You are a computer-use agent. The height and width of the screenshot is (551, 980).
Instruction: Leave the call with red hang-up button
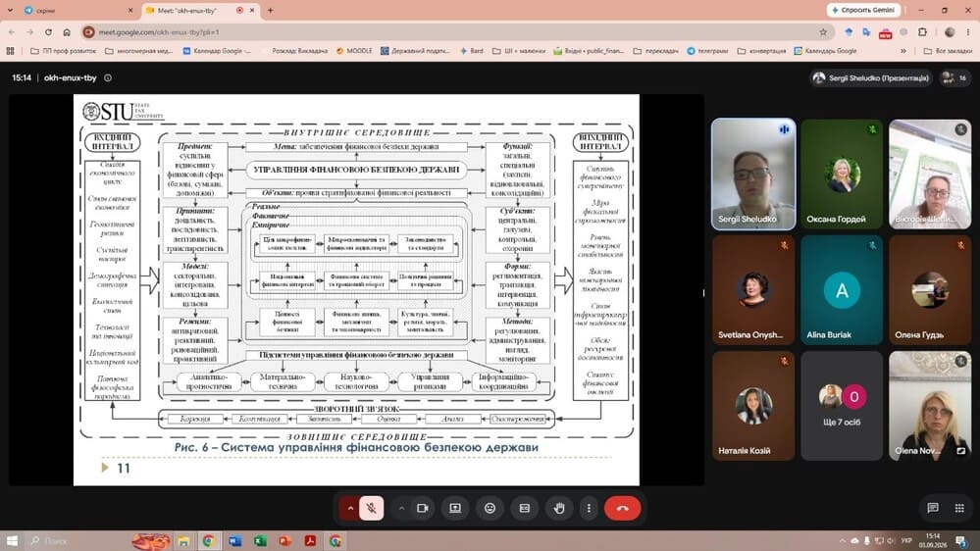623,508
